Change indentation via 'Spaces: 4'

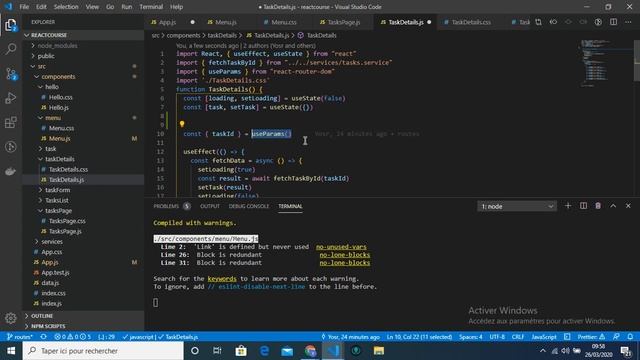click(x=470, y=337)
